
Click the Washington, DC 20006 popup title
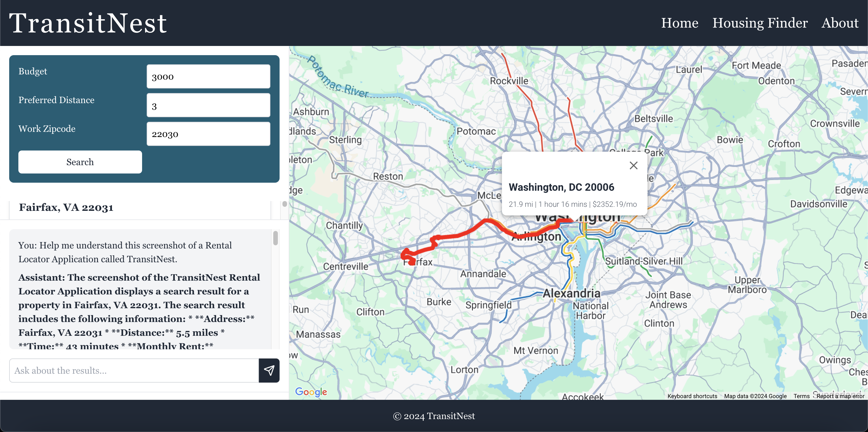[561, 187]
